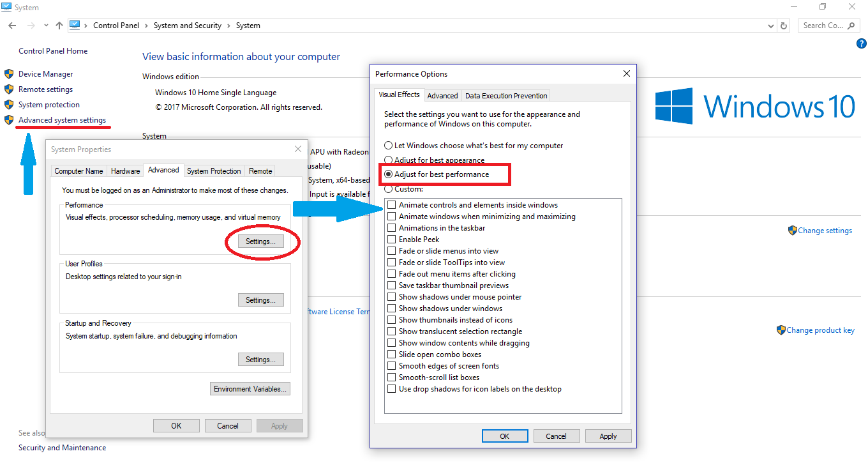Check Smooth edges of screen fonts

coord(392,366)
